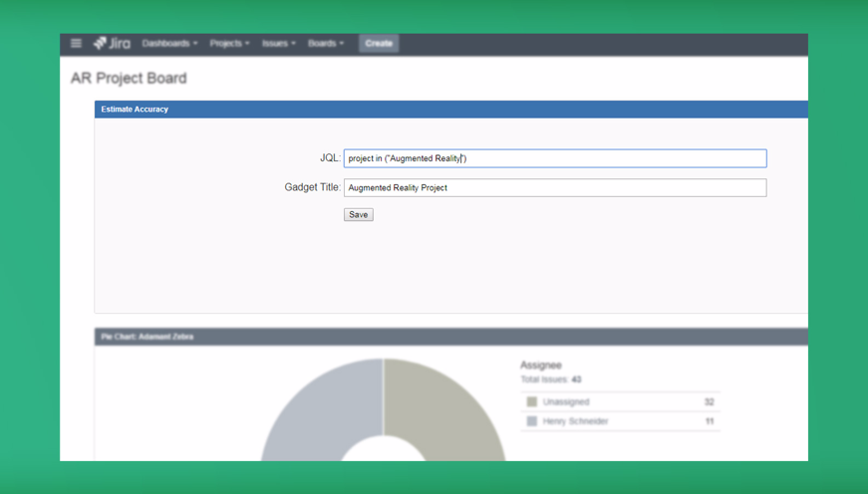This screenshot has width=868, height=494.
Task: Click the JQL label
Action: (331, 157)
